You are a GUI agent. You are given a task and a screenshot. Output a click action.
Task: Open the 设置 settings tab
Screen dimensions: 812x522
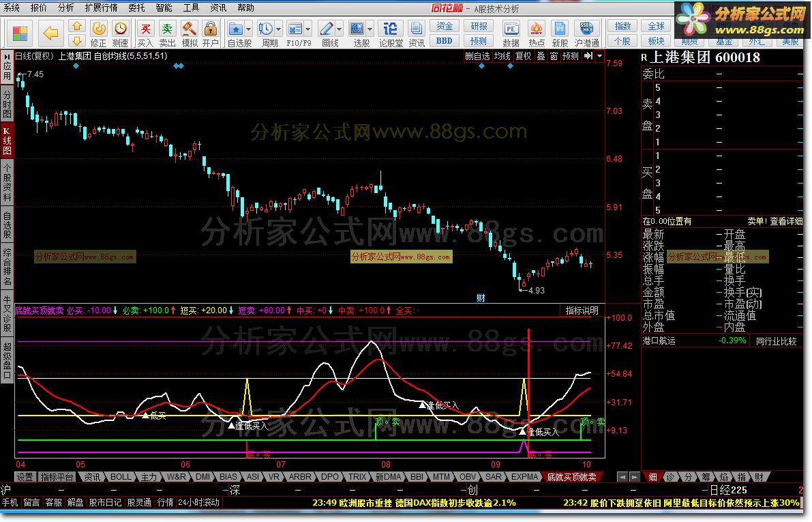pos(25,477)
